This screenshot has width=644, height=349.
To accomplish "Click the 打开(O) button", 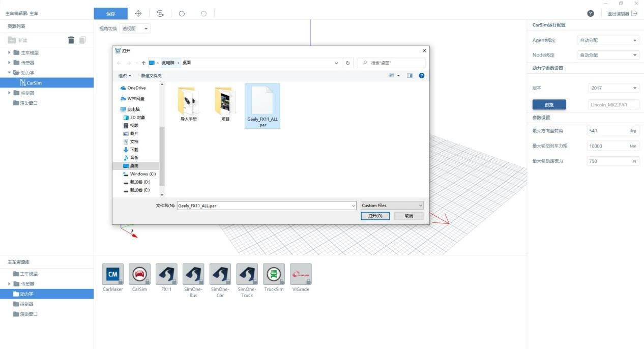I will (x=375, y=216).
